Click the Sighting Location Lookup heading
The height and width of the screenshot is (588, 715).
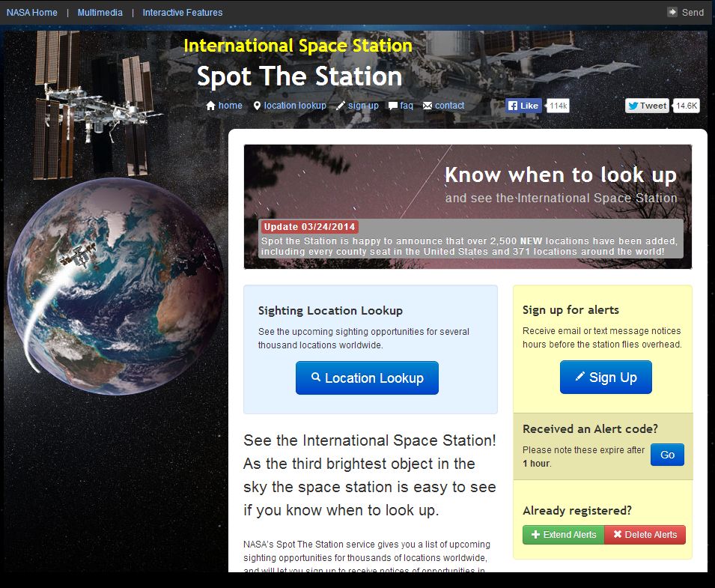[330, 311]
